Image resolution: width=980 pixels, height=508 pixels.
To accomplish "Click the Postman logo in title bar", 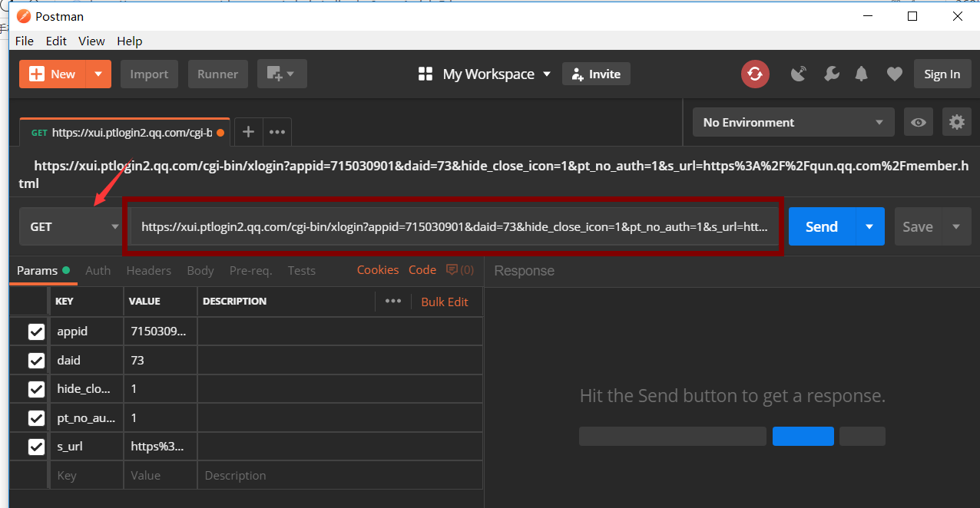I will coord(24,16).
